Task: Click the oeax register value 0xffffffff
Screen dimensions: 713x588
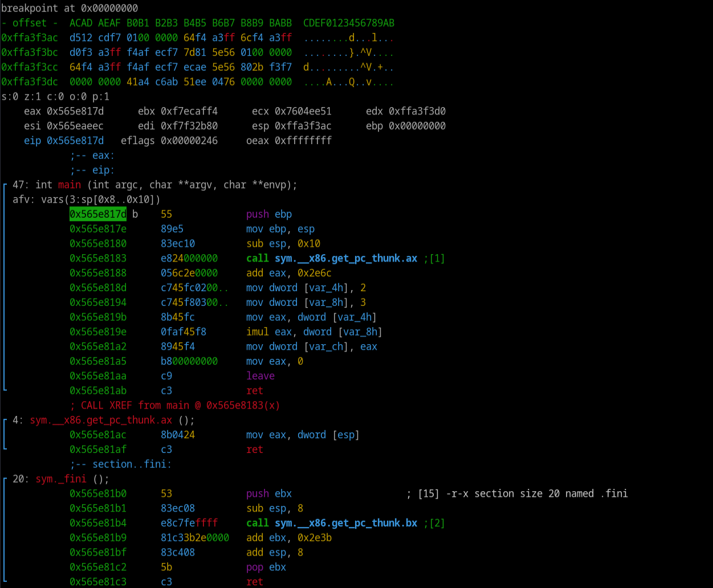Action: click(303, 141)
